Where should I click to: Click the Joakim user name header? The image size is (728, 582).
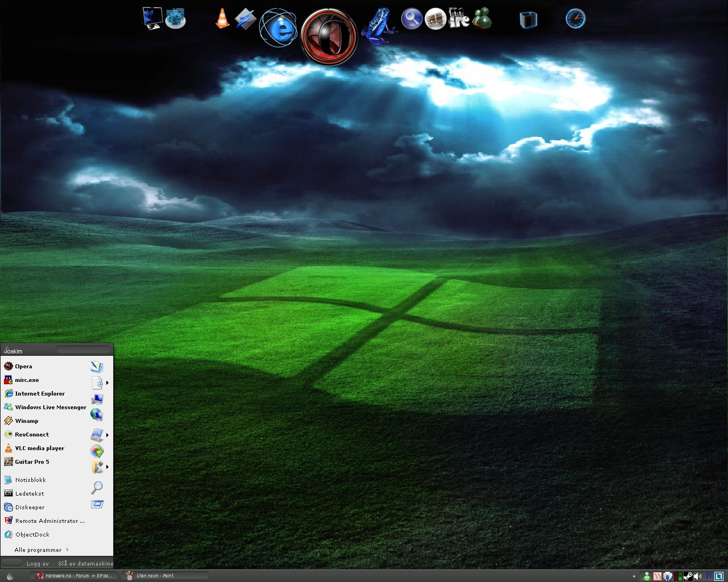point(13,351)
